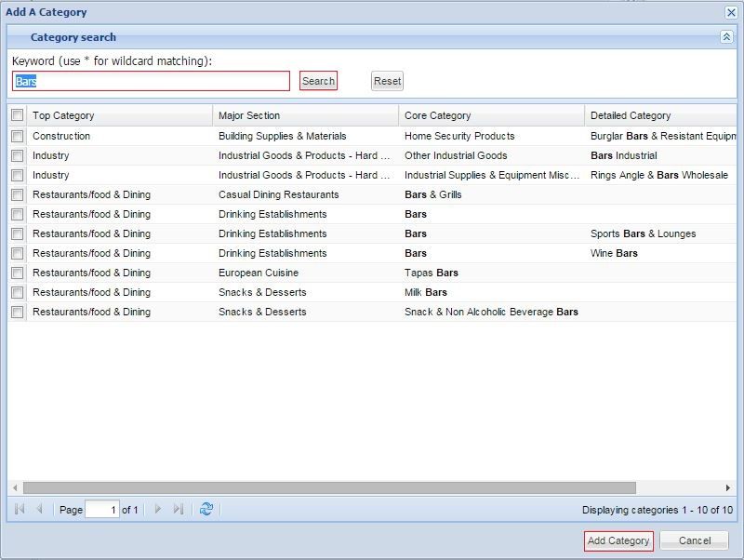
Task: Check the select-all header checkbox
Action: (x=18, y=115)
